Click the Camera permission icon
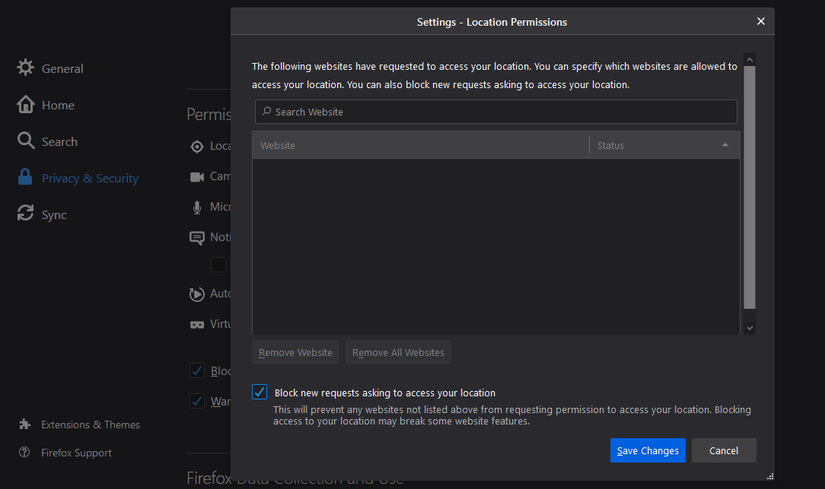 pos(197,177)
